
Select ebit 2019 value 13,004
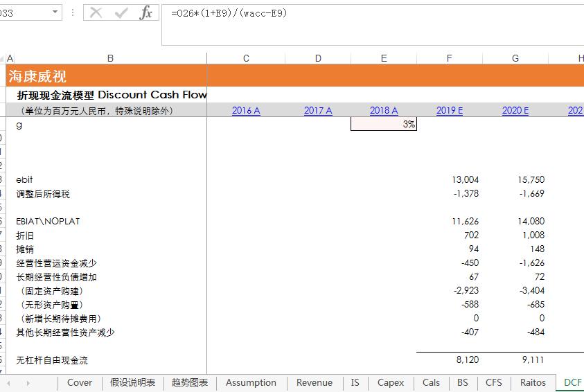(465, 180)
